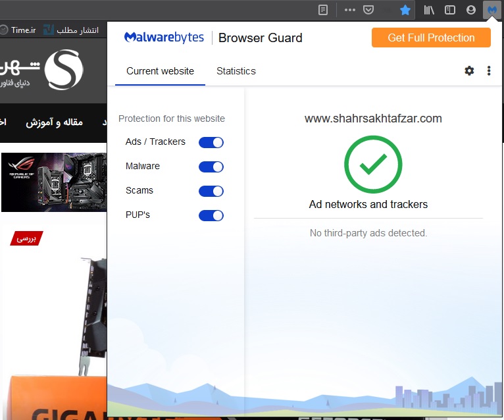Click the site S logo
The width and height of the screenshot is (504, 420).
click(63, 70)
